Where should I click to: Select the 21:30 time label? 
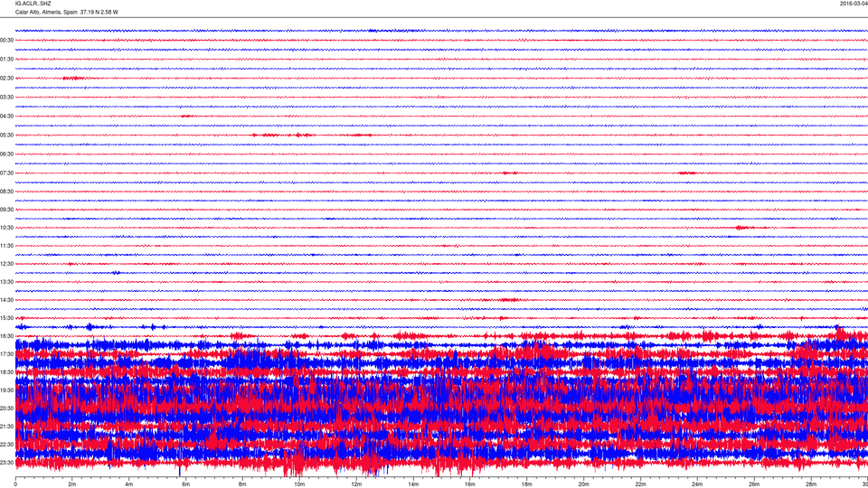[6, 427]
